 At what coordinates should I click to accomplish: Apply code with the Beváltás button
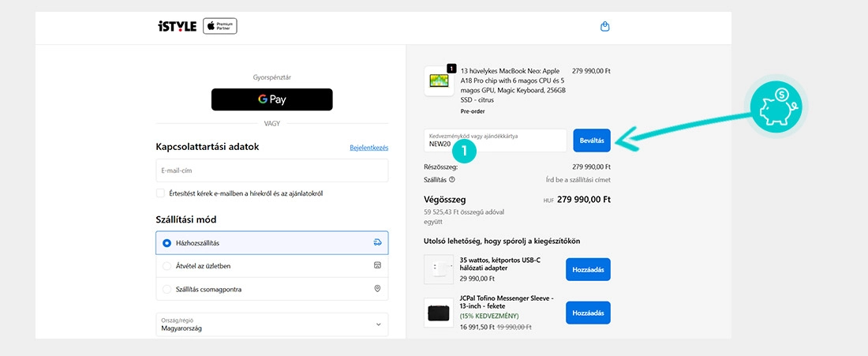coord(592,140)
